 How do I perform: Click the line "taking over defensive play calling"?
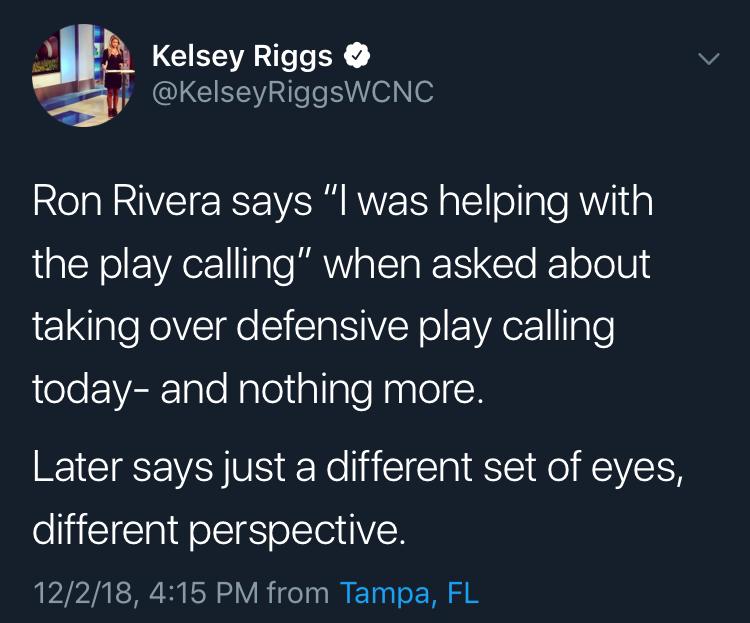click(324, 327)
